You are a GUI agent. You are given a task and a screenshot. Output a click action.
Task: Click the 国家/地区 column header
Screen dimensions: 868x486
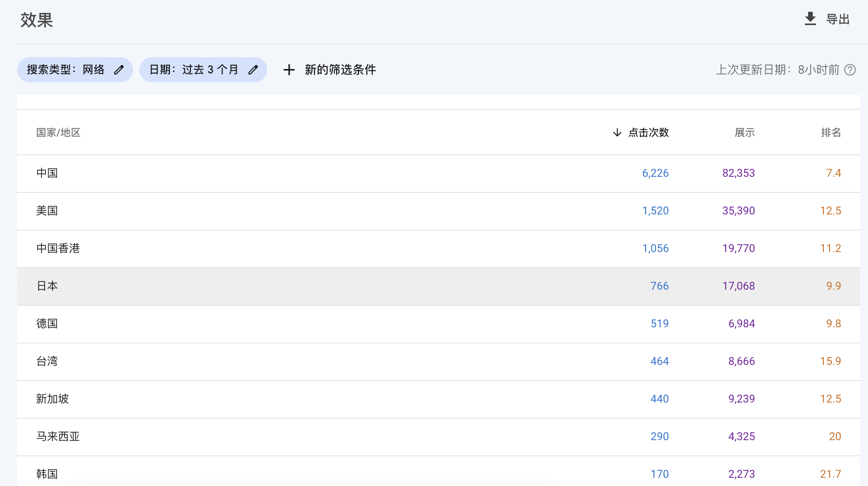pyautogui.click(x=58, y=132)
